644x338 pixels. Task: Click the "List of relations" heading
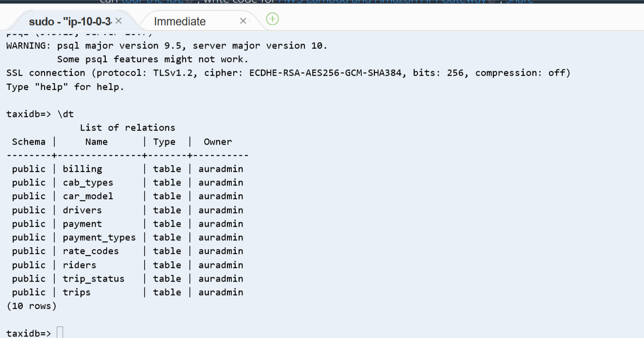(x=128, y=128)
